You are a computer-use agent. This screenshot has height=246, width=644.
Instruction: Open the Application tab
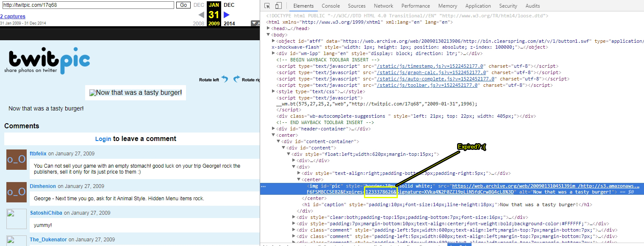pos(478,6)
